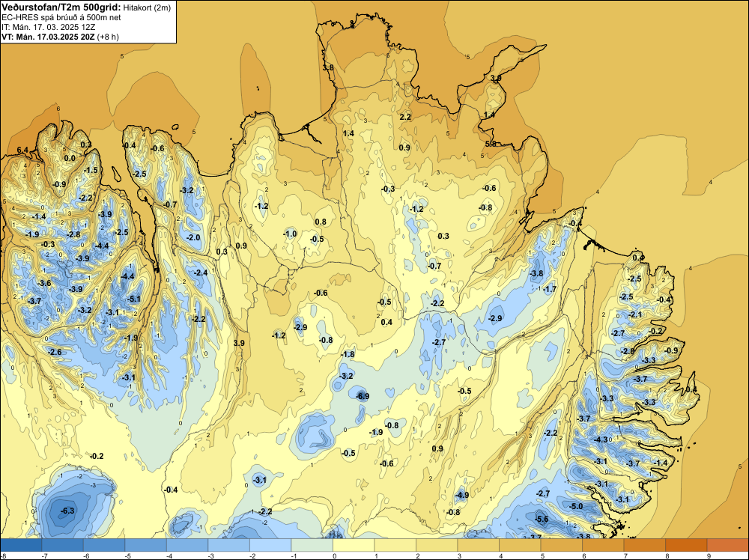Image resolution: width=749 pixels, height=560 pixels.
Task: Click the temperature value "-2.5" beside "-4.4"
Action: (x=122, y=232)
